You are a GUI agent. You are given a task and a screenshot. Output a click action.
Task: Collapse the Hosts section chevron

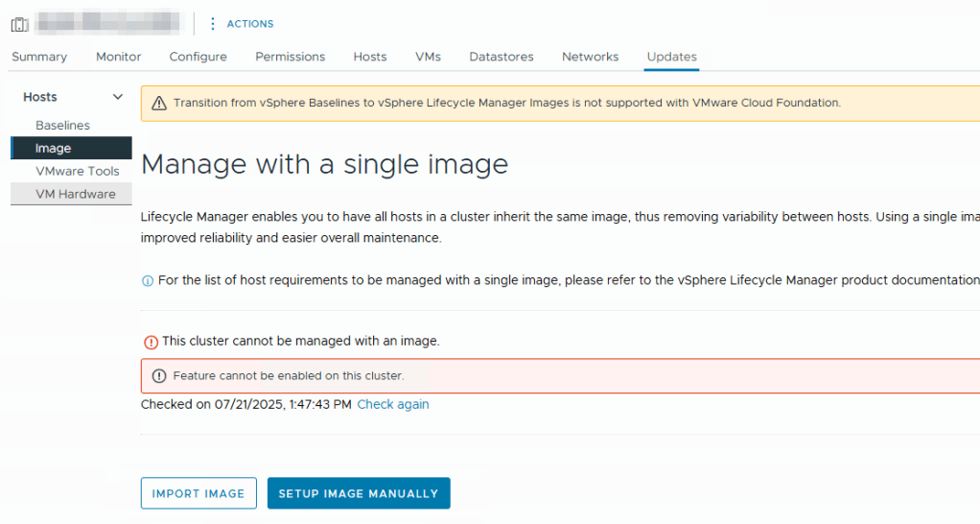pyautogui.click(x=118, y=97)
